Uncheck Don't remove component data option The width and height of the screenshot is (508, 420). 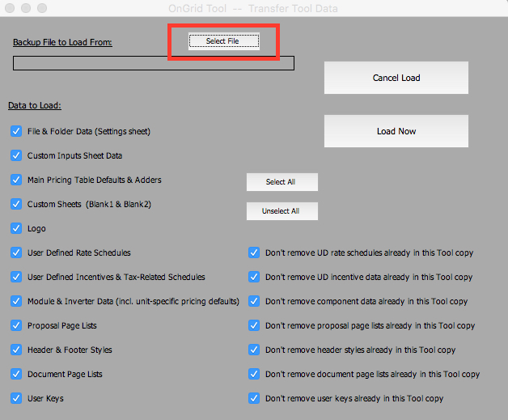(254, 301)
